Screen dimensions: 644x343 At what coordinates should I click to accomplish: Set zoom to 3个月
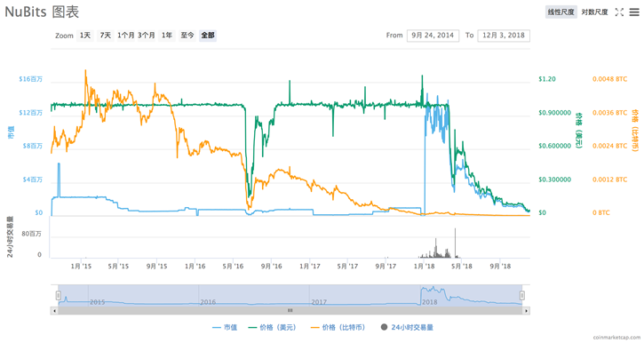tap(147, 36)
